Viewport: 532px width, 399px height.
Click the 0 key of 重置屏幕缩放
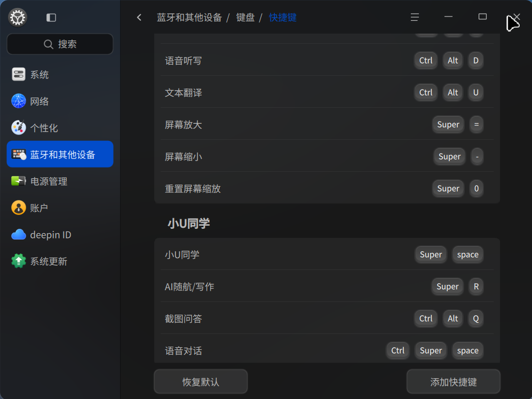pos(477,188)
